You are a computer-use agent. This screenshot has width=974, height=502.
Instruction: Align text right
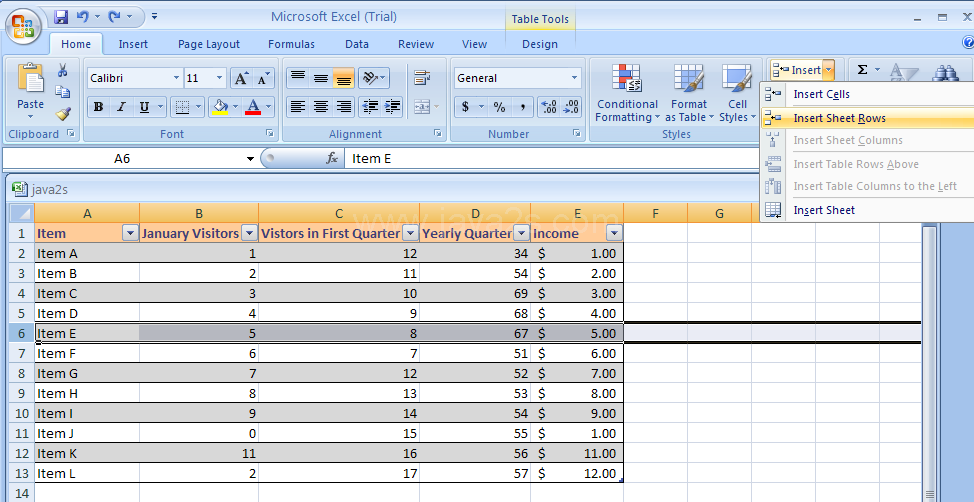[x=344, y=107]
